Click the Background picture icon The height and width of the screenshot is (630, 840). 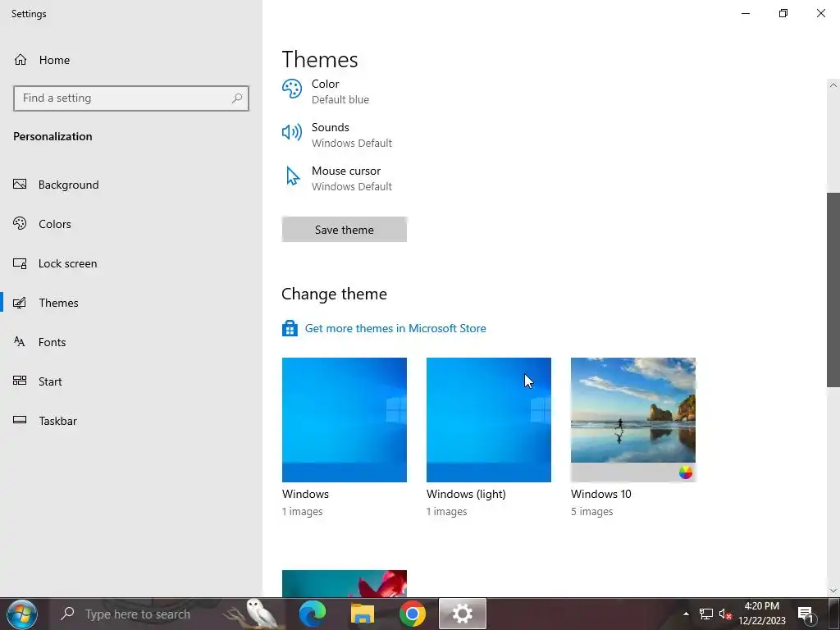point(20,185)
